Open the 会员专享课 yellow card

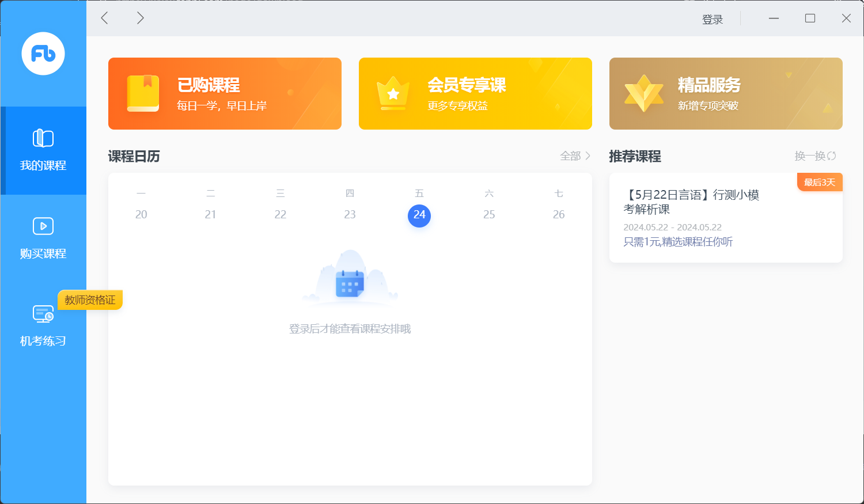click(475, 93)
